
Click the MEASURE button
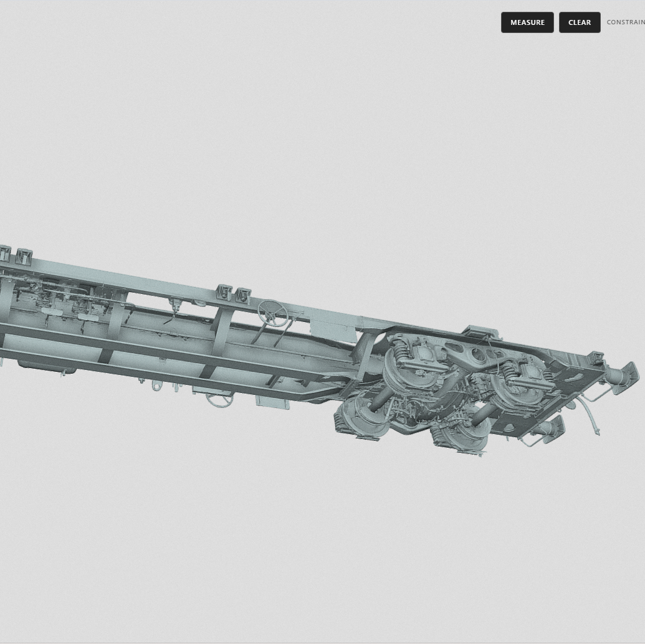(x=527, y=22)
